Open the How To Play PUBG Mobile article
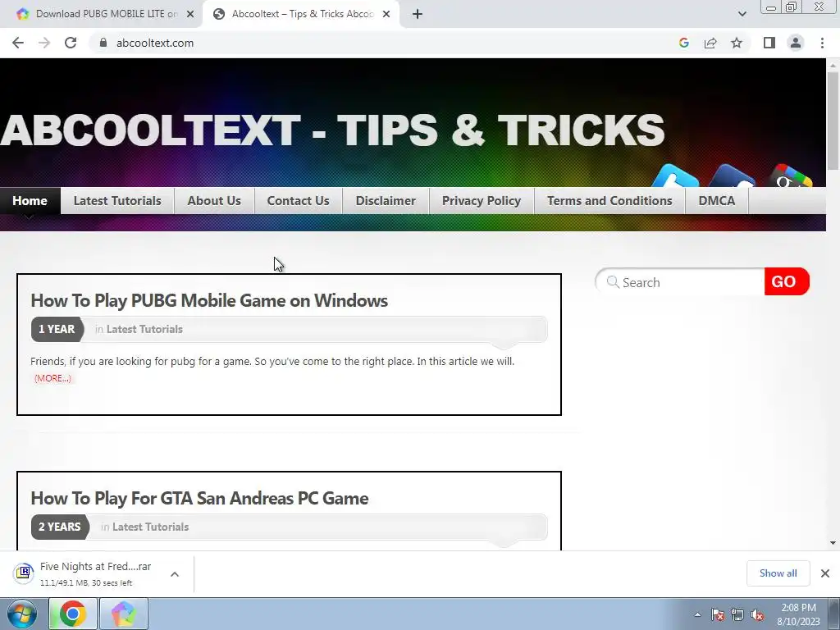The image size is (840, 630). [209, 300]
